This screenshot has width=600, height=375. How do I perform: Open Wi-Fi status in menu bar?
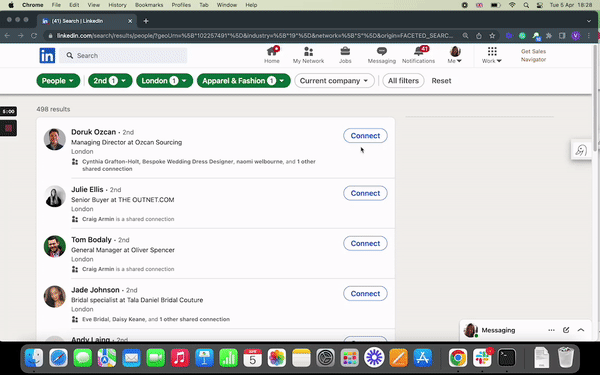coord(512,5)
